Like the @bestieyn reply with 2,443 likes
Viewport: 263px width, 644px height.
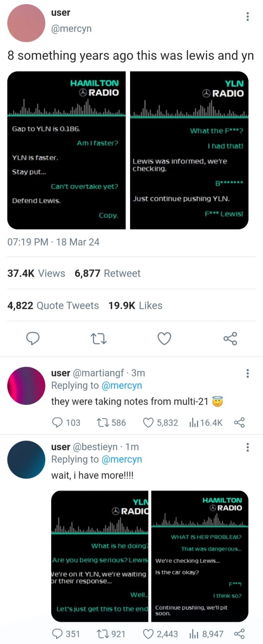tap(148, 634)
